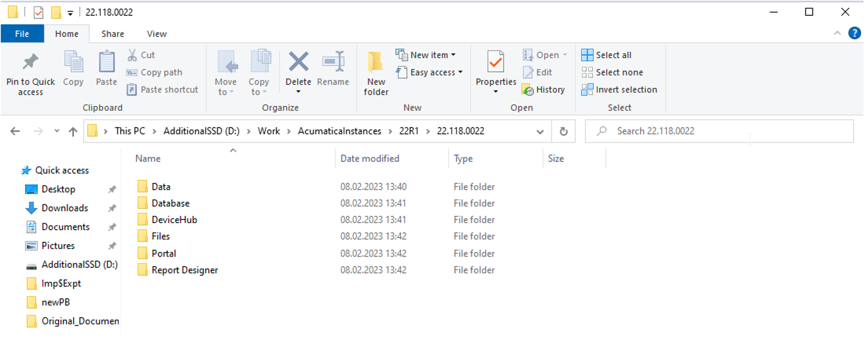
Task: Click the blue Help question mark icon
Action: tap(854, 33)
